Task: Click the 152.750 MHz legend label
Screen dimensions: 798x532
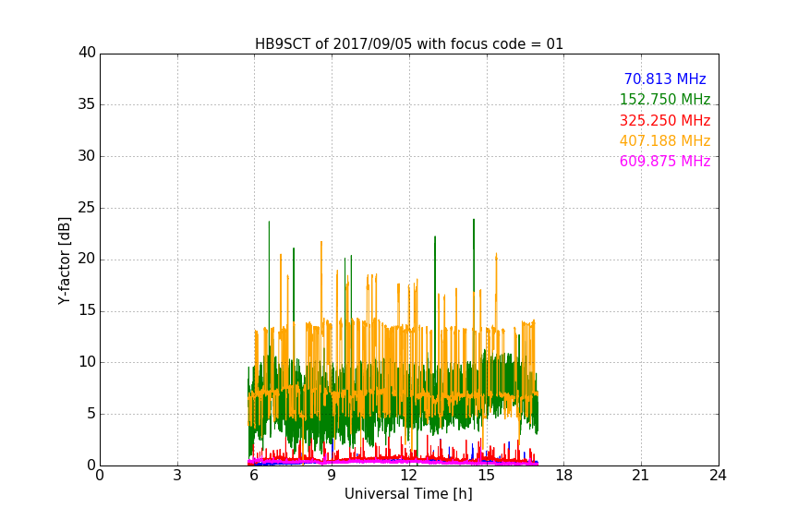Action: tap(665, 99)
